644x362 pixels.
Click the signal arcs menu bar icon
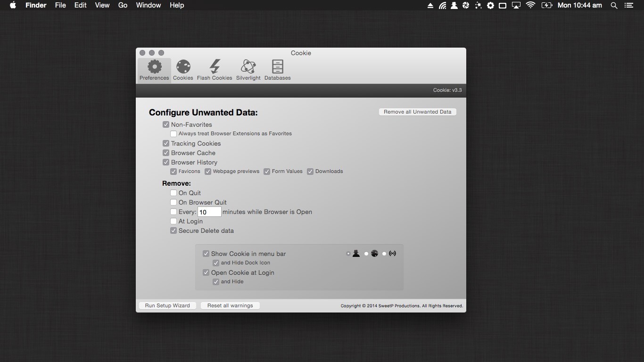coord(442,6)
